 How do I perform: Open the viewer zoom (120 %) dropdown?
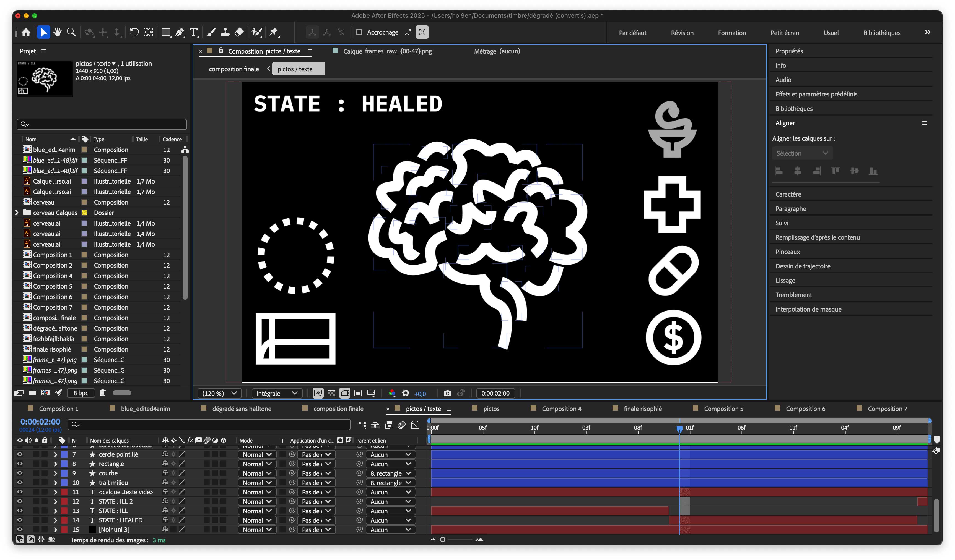coord(220,393)
